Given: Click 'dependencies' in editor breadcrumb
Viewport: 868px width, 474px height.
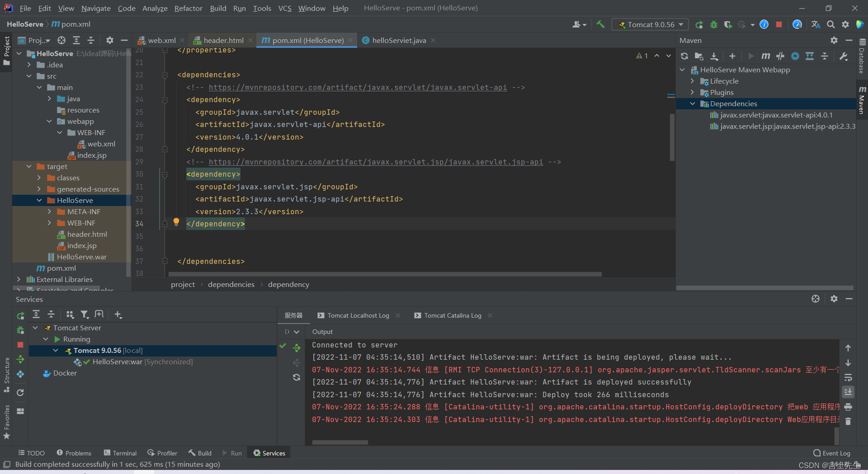Looking at the screenshot, I should point(231,284).
